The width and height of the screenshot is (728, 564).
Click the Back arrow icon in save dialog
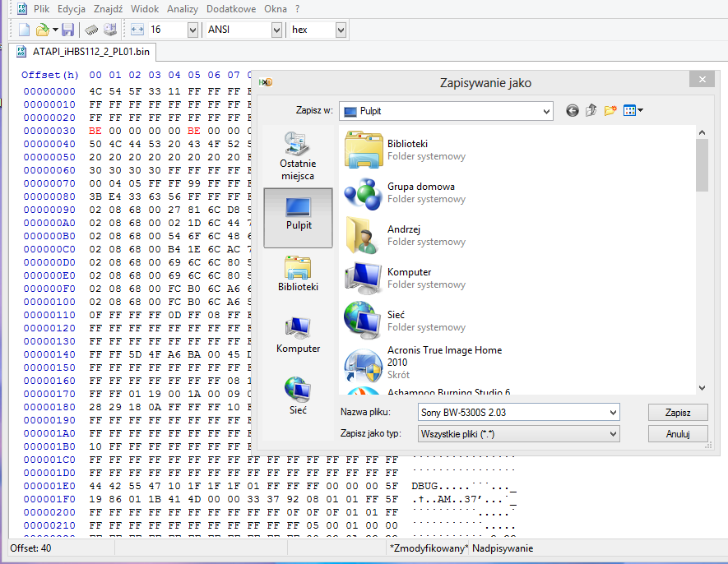pyautogui.click(x=573, y=110)
